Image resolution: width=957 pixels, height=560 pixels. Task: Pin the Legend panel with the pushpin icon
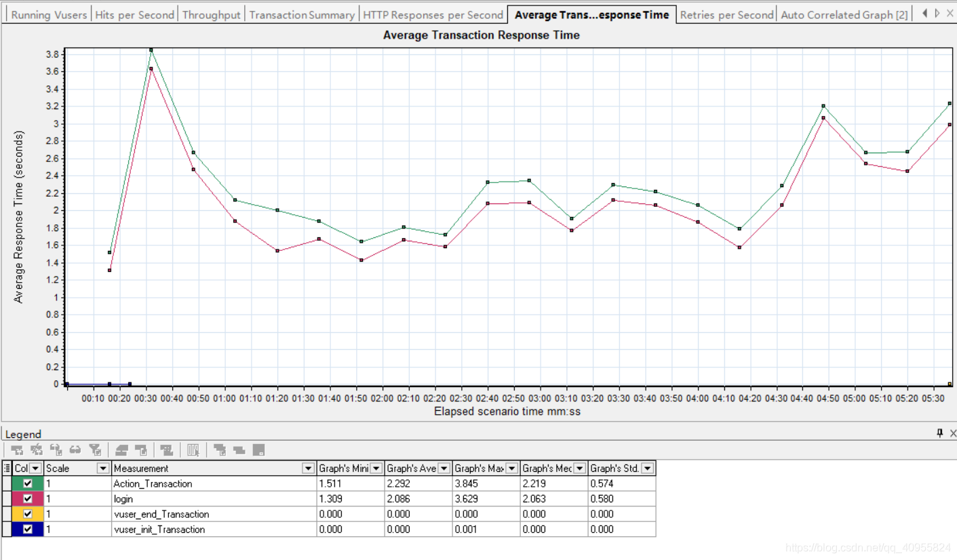pyautogui.click(x=940, y=433)
